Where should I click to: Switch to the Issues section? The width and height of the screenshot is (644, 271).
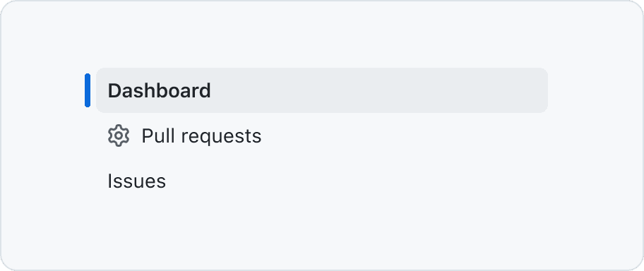[322, 181]
